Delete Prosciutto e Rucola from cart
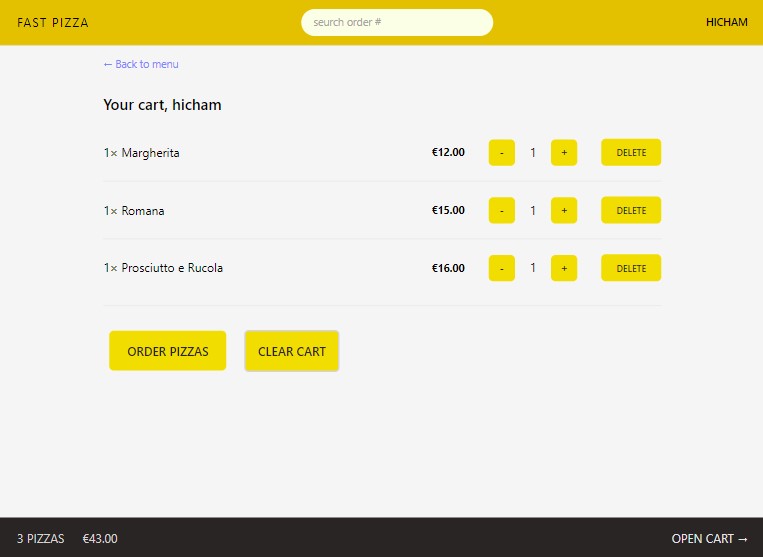763x557 pixels. click(631, 268)
